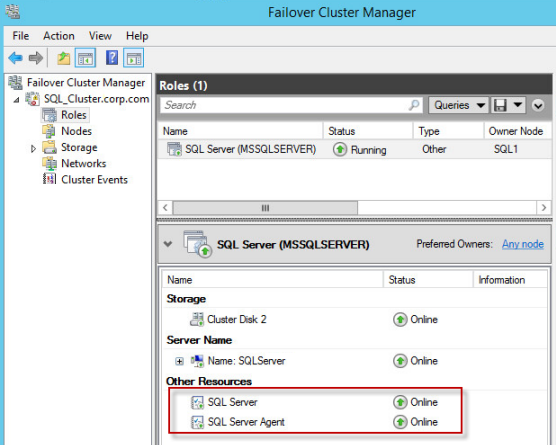Viewport: 556px width, 445px height.
Task: Click the SQL Server resource icon
Action: [197, 402]
